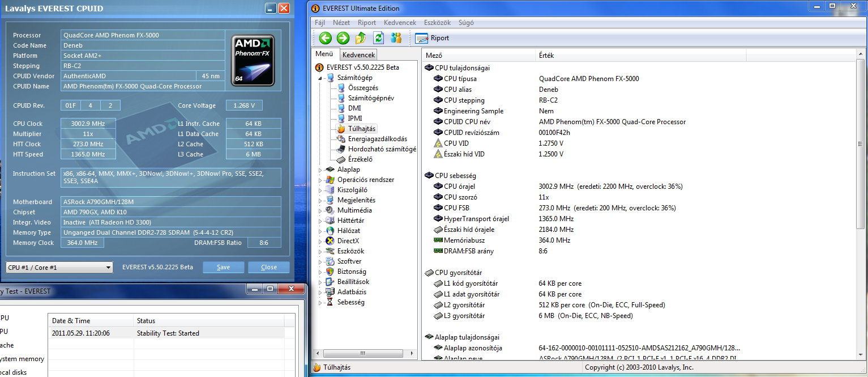Expand the Kiszolgáló tree node

321,190
